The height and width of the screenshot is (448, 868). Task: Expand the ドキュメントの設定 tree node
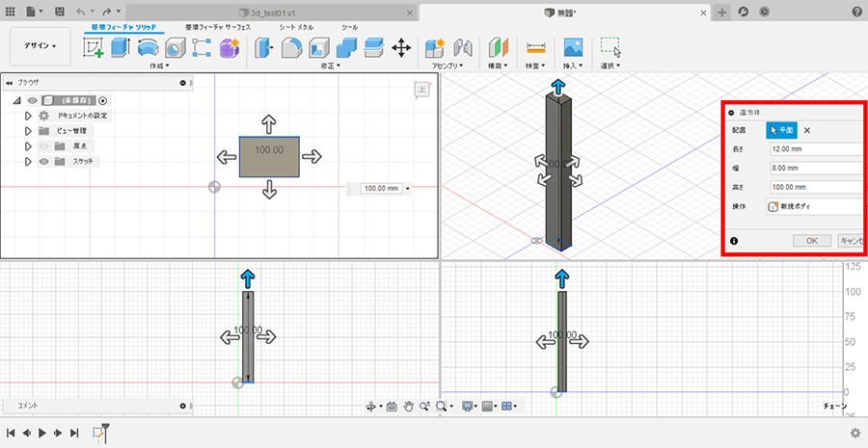coord(28,116)
